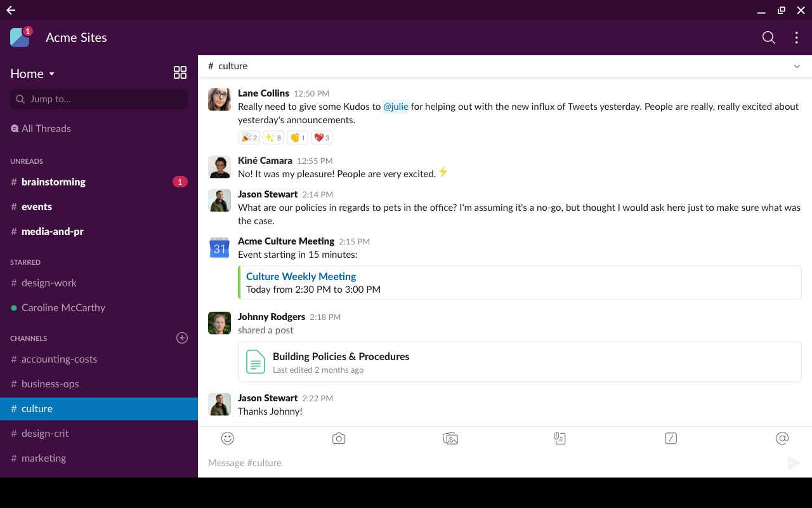Attach a file with the paperclip icon
Viewport: 812px width, 508px height.
click(560, 438)
